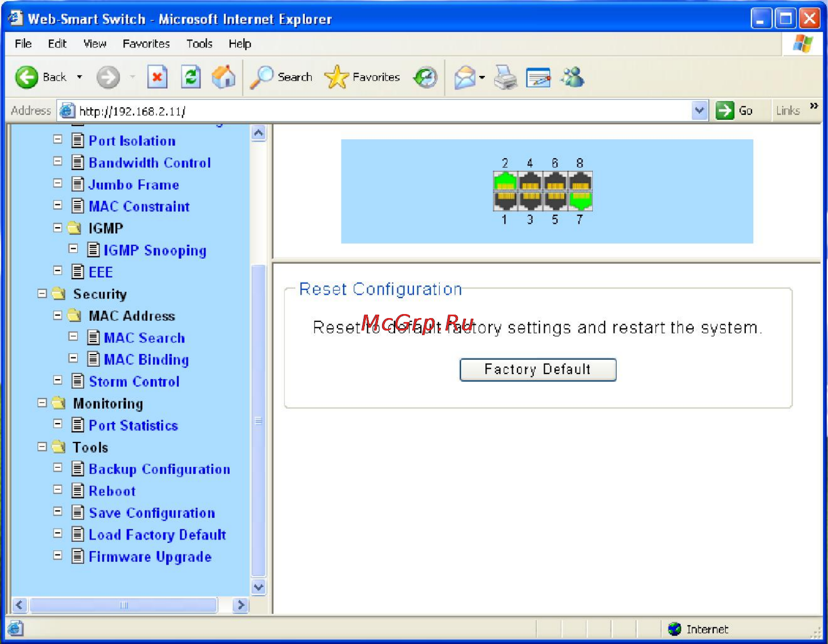Go back with the green Back arrow
The image size is (828, 644).
[26, 77]
